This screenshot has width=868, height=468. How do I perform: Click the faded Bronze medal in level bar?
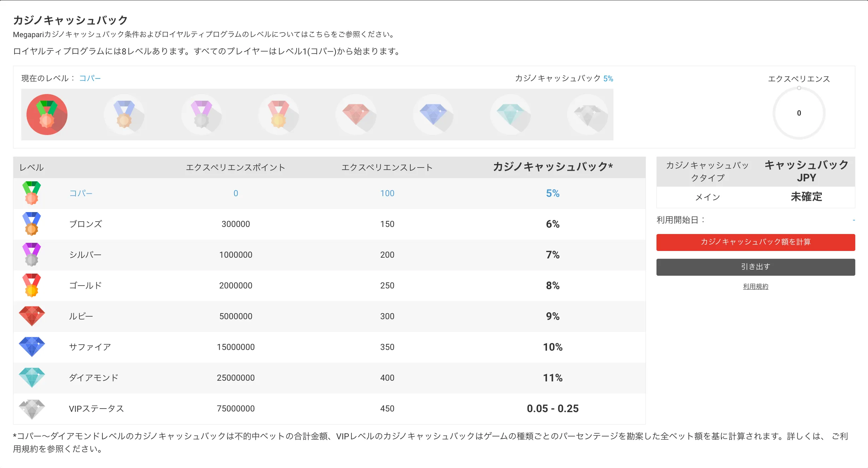pyautogui.click(x=124, y=115)
